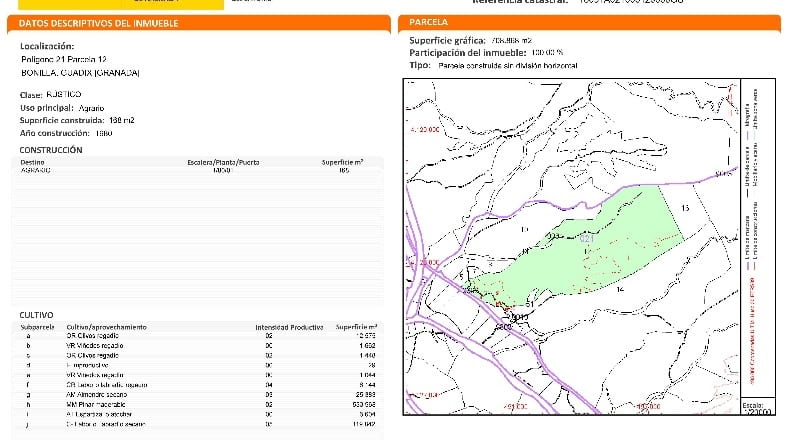Click the 'Tipo:' label in PARCELA

click(x=420, y=66)
